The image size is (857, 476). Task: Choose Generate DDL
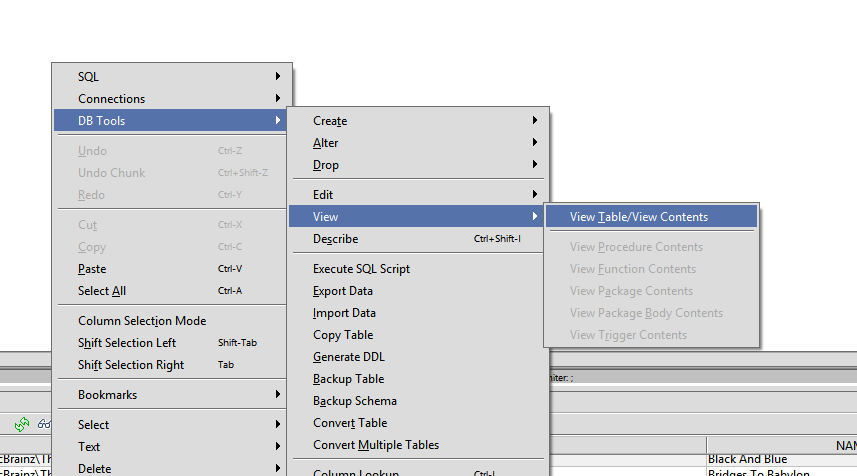349,357
